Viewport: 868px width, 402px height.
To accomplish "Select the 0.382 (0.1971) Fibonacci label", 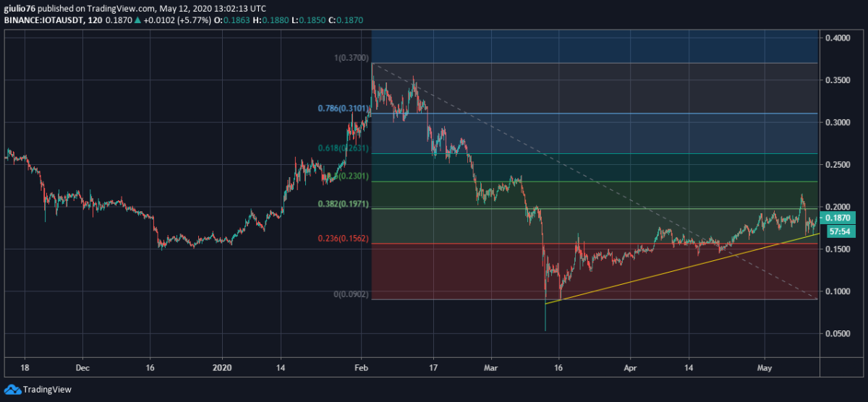I will (343, 205).
